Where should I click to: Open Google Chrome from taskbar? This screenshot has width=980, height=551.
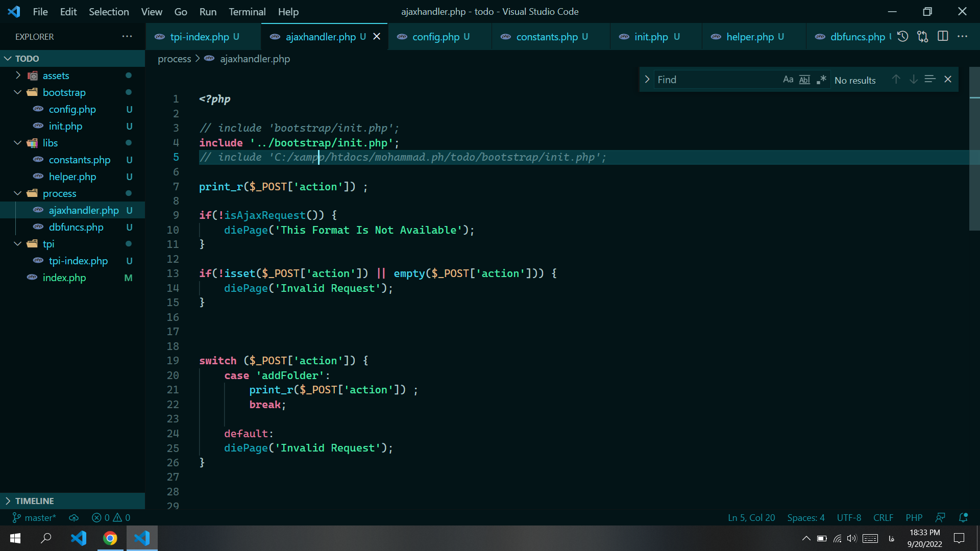point(110,538)
